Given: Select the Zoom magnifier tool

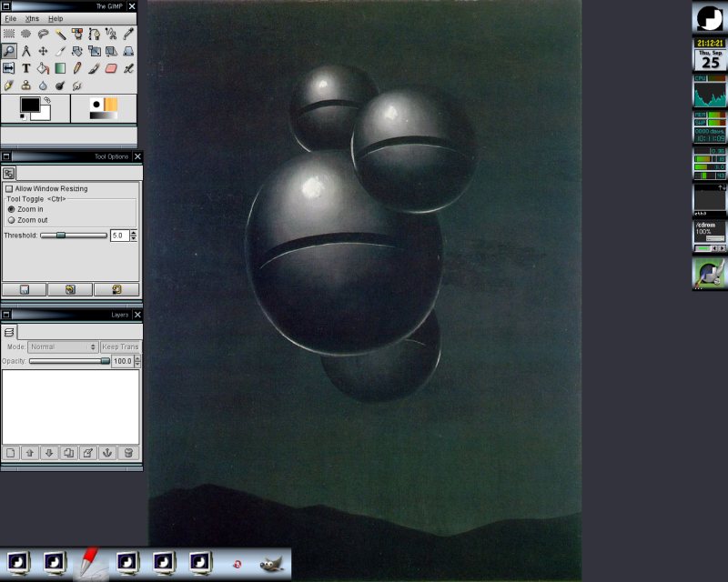Looking at the screenshot, I should pyautogui.click(x=9, y=51).
